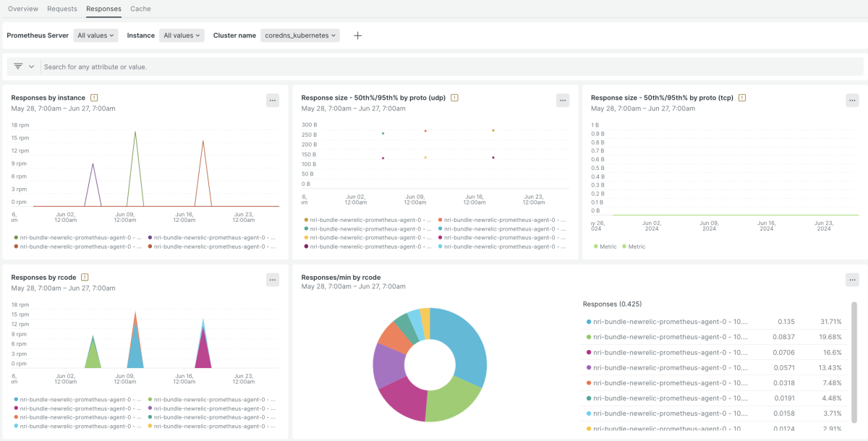Screen dimensions: 868x441
Task: Toggle first Metric legend in tcp chart
Action: [608, 247]
